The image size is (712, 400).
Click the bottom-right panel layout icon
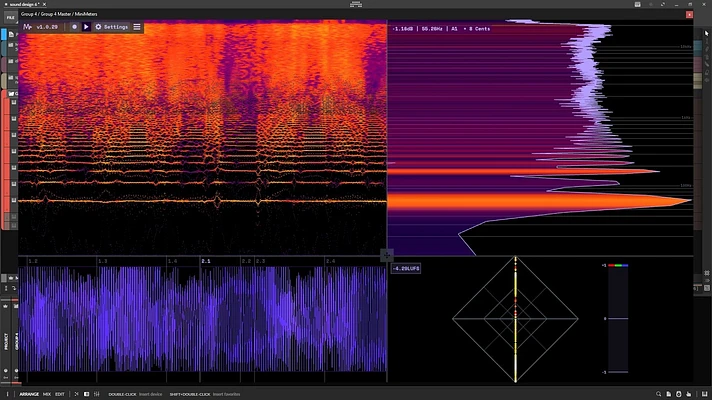pos(704,394)
